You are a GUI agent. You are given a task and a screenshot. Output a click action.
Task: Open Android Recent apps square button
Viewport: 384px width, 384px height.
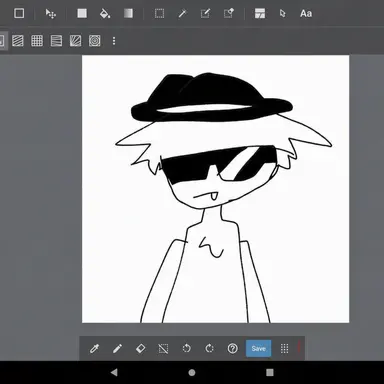click(270, 372)
